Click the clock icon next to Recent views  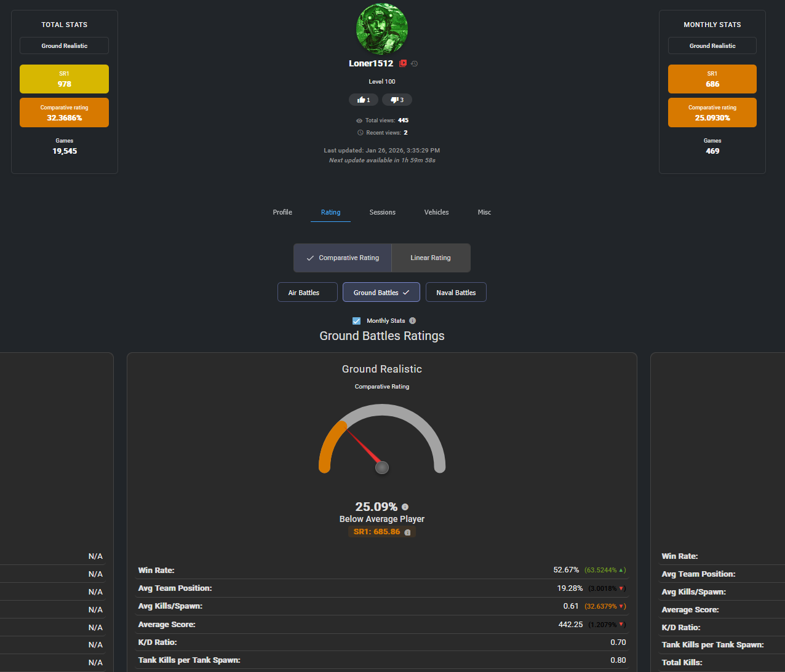361,133
